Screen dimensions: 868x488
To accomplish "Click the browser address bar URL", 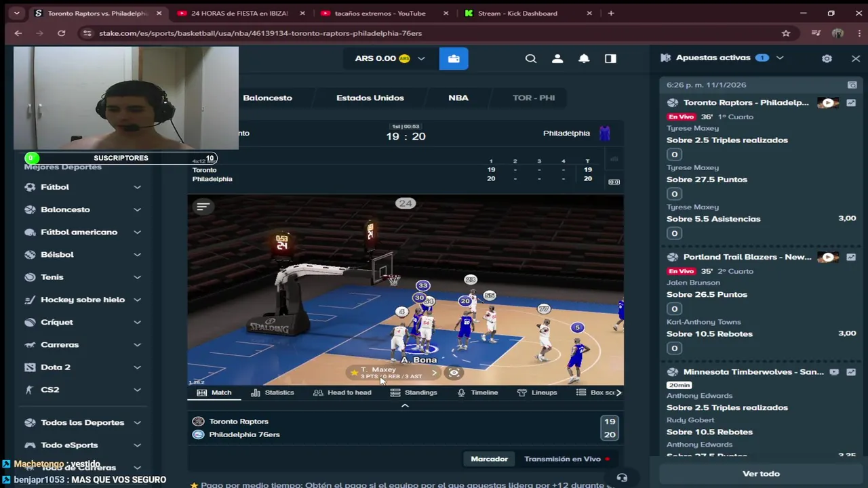I will click(260, 33).
